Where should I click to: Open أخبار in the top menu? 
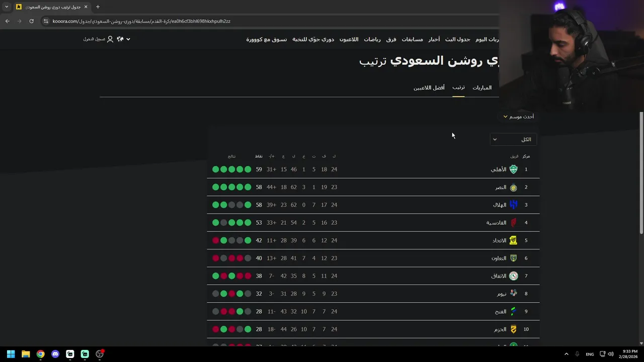[x=434, y=39]
